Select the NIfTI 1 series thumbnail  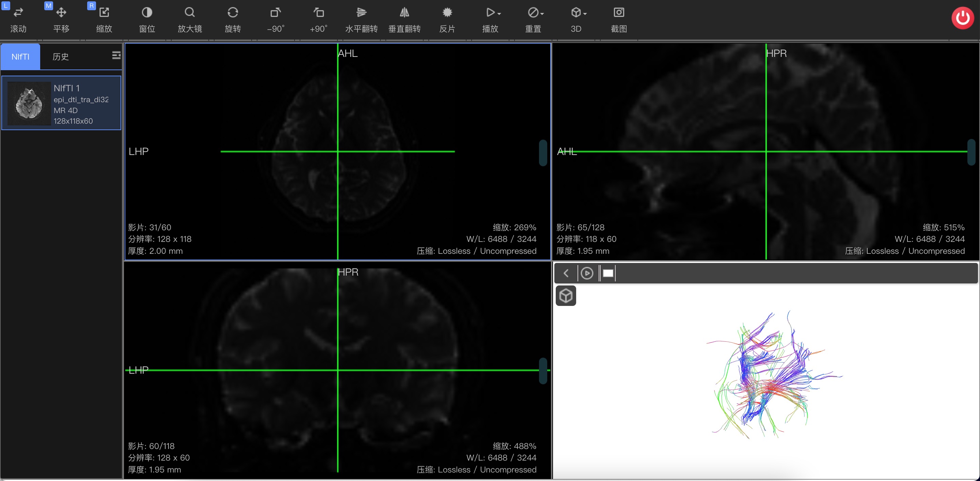click(x=29, y=104)
